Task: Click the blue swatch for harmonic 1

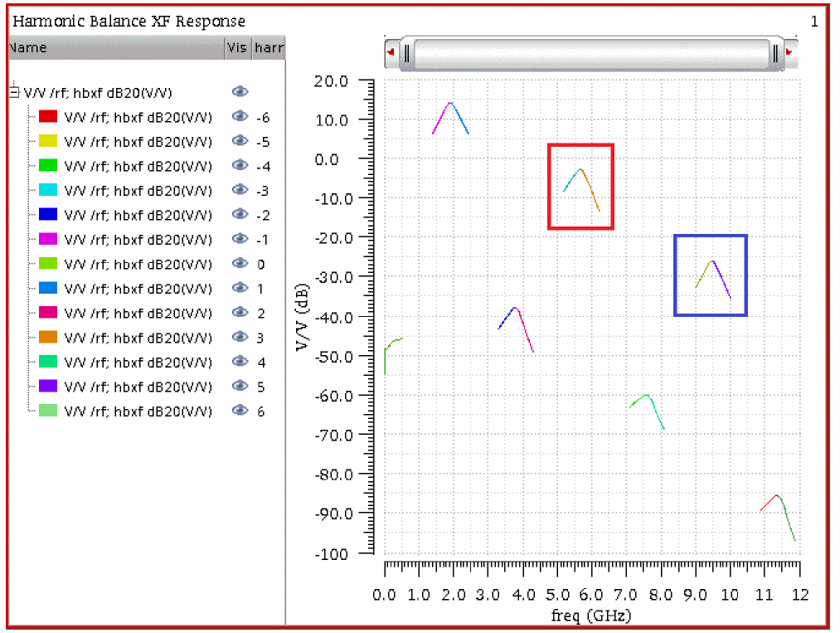Action: coord(48,288)
